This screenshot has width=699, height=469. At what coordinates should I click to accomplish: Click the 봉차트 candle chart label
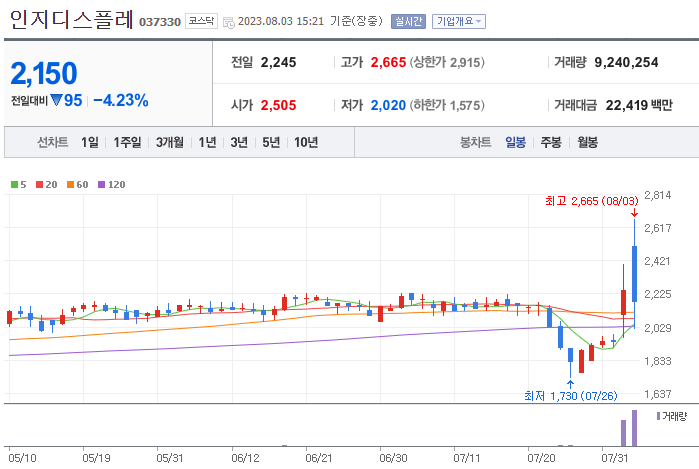[475, 142]
